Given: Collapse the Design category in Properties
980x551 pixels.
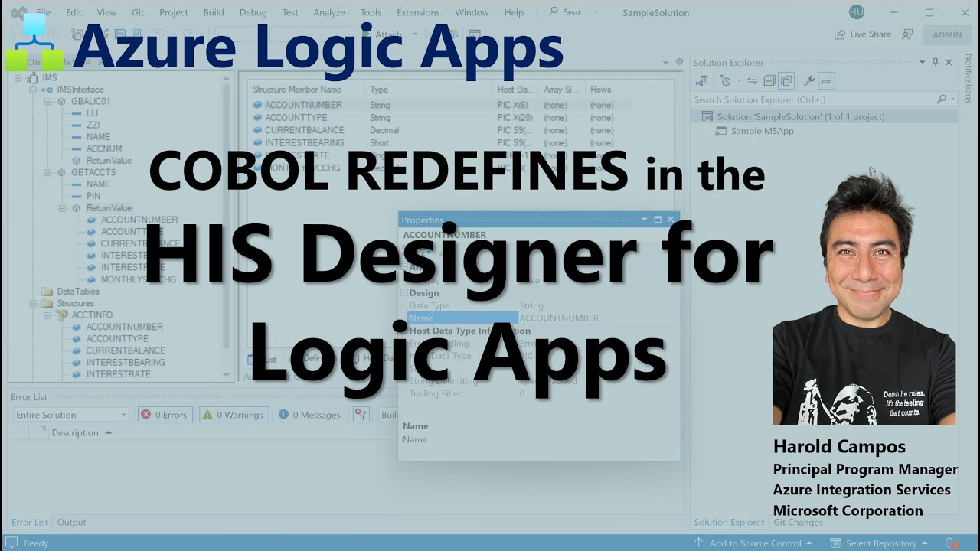Looking at the screenshot, I should [404, 293].
